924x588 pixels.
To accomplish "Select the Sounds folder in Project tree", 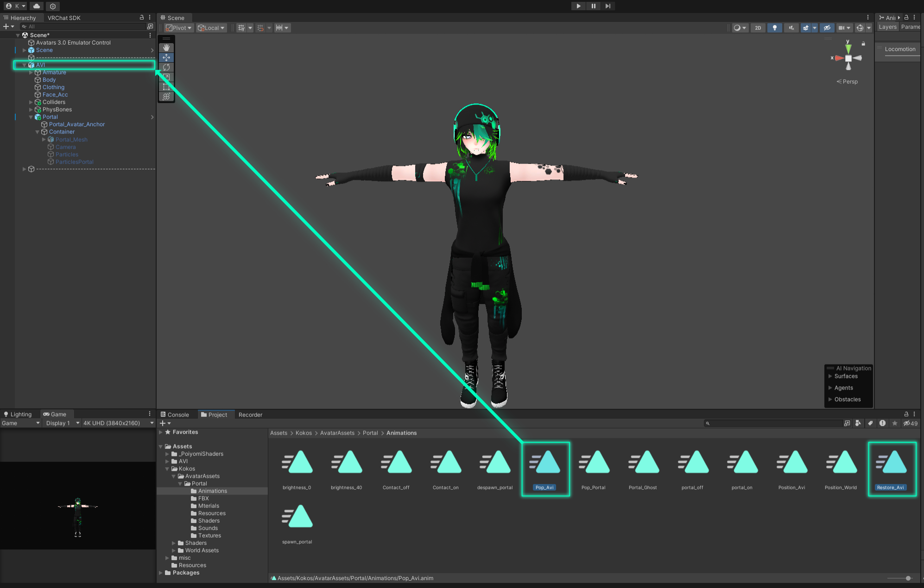I will [208, 528].
